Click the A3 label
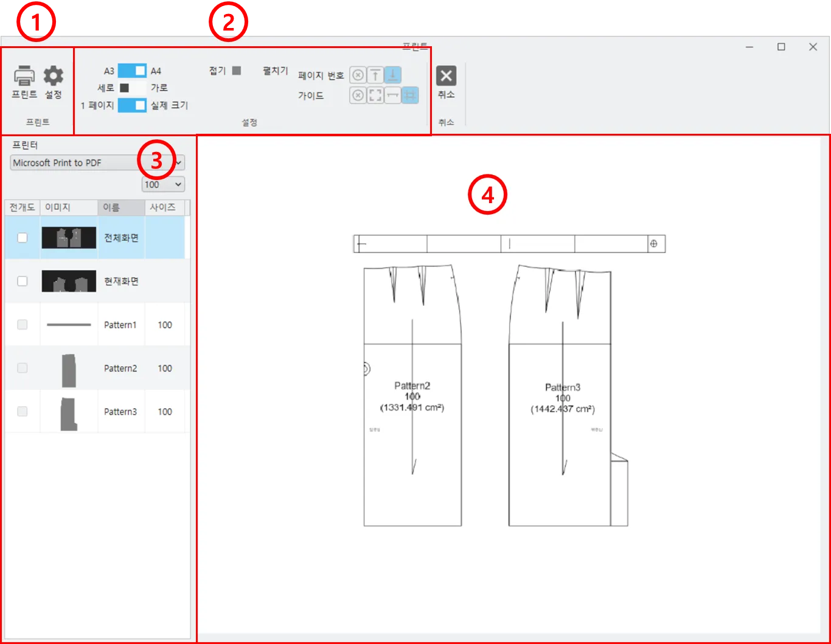The image size is (831, 644). [x=109, y=71]
